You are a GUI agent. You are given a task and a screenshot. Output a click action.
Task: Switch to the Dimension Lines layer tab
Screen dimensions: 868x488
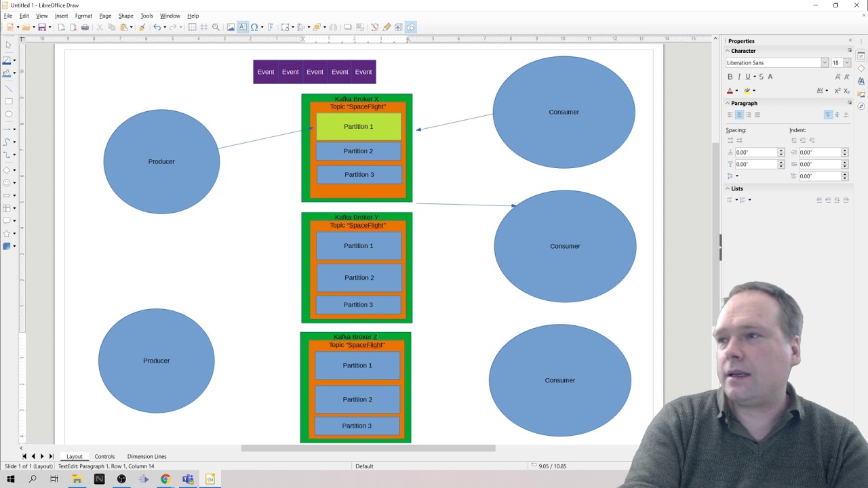(x=146, y=457)
